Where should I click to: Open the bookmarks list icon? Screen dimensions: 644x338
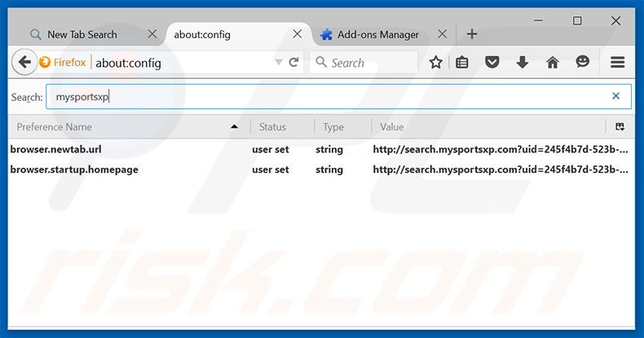(462, 62)
